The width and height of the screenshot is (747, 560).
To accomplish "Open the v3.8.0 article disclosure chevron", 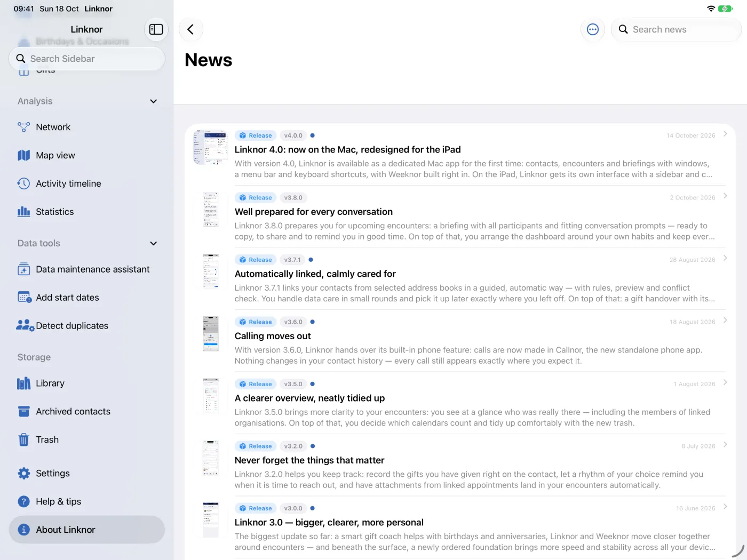I will click(725, 196).
